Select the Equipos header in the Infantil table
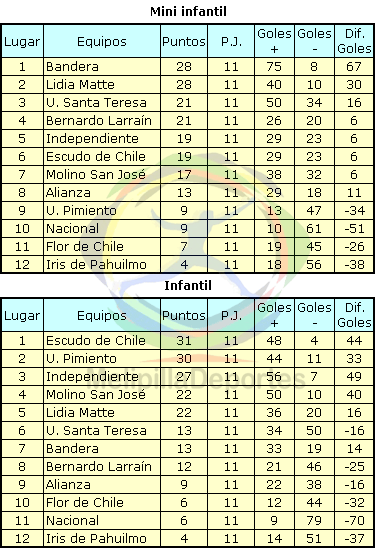 (x=102, y=316)
